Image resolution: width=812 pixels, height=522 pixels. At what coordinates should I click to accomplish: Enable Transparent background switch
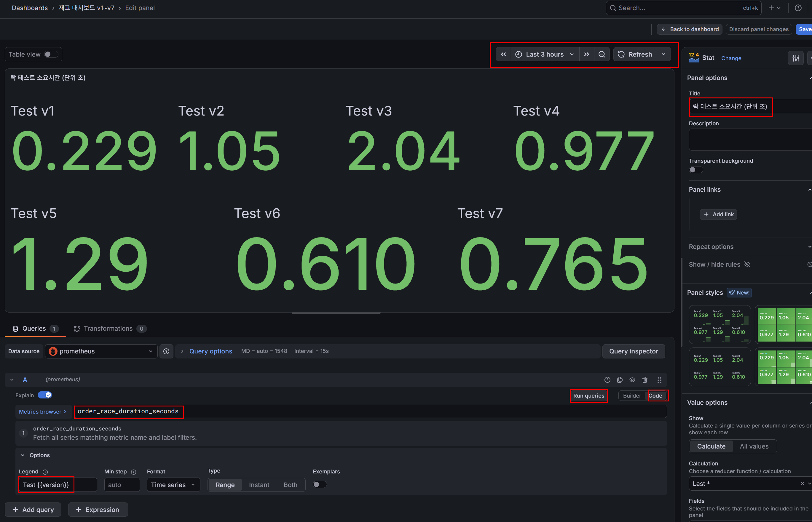(696, 170)
